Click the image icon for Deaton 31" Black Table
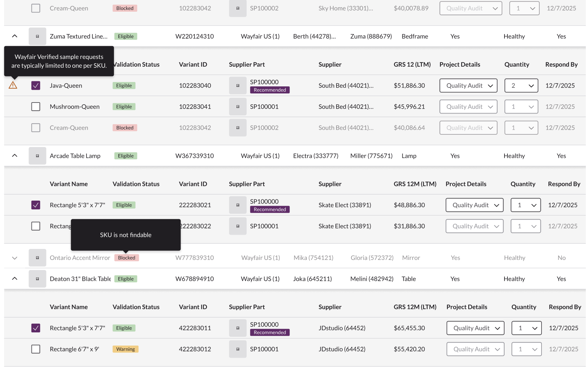 pos(37,279)
